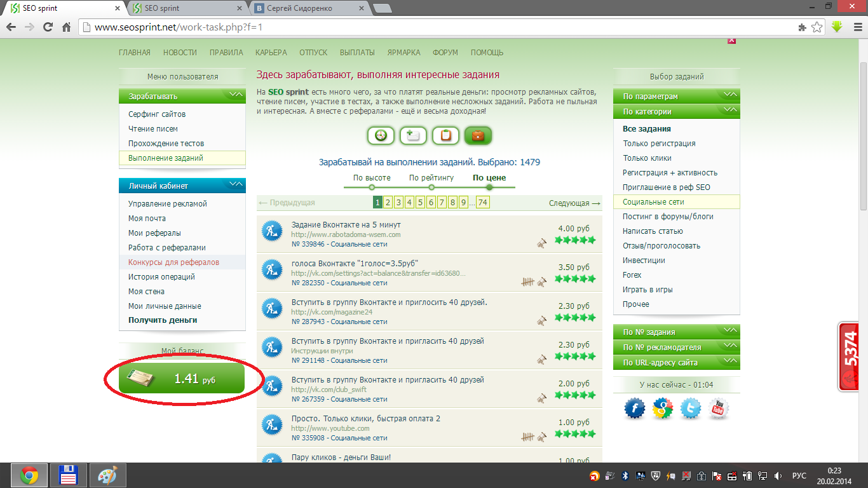
Task: Click worker icon for task № 287943
Action: 272,308
